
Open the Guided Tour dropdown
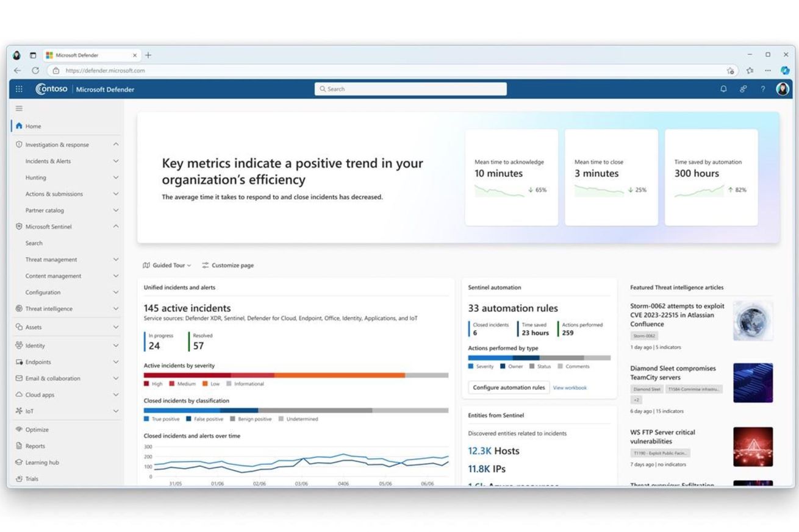click(167, 266)
